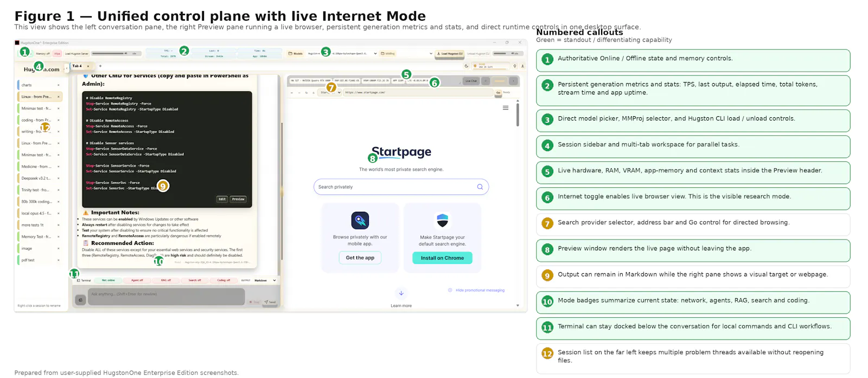Click the Go button beside address bar
This screenshot has width=868, height=378.
(x=498, y=92)
